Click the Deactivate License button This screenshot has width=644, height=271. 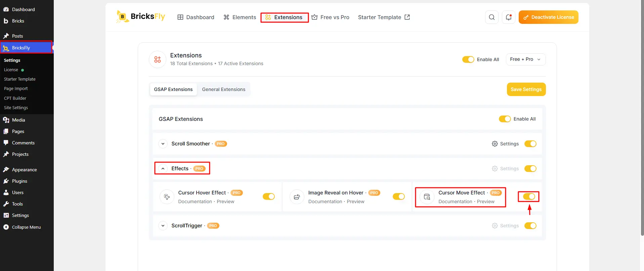pyautogui.click(x=548, y=17)
